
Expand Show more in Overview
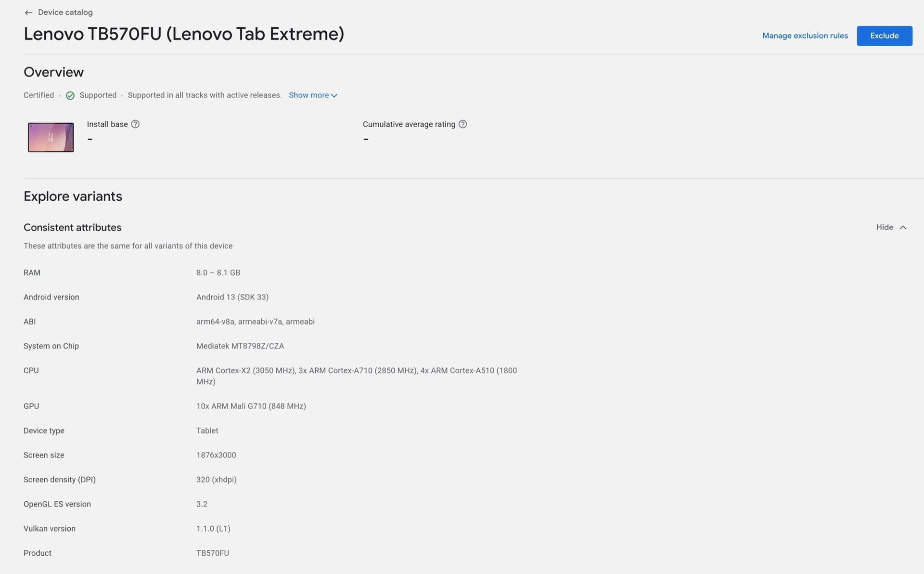(x=308, y=95)
